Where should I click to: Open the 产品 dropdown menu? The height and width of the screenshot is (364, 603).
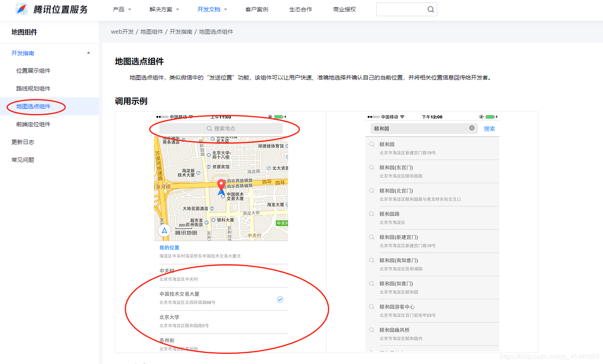click(122, 9)
